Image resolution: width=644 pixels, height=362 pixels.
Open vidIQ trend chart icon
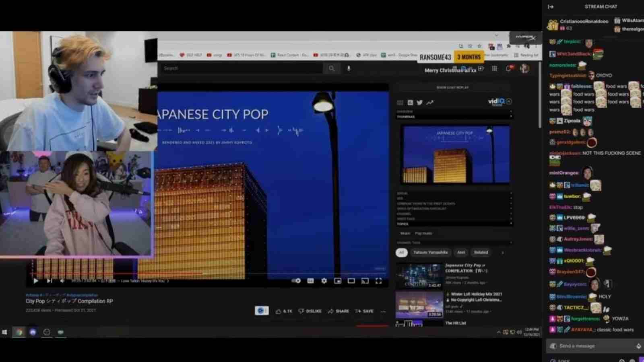click(430, 103)
